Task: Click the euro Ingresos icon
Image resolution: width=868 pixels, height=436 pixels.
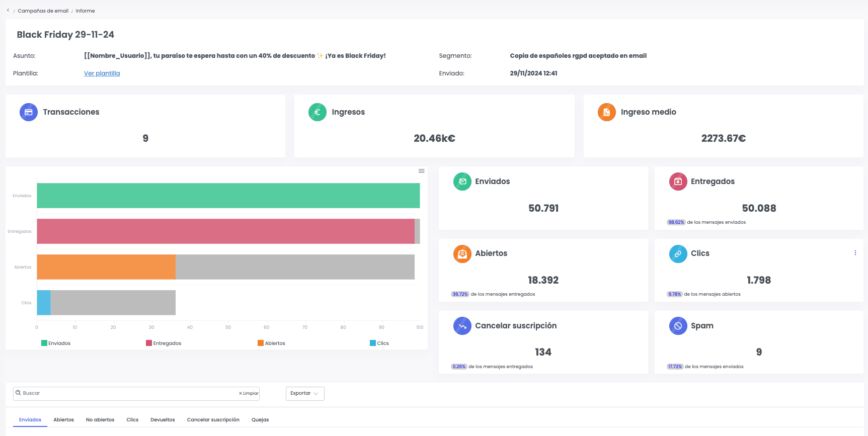Action: click(x=318, y=112)
